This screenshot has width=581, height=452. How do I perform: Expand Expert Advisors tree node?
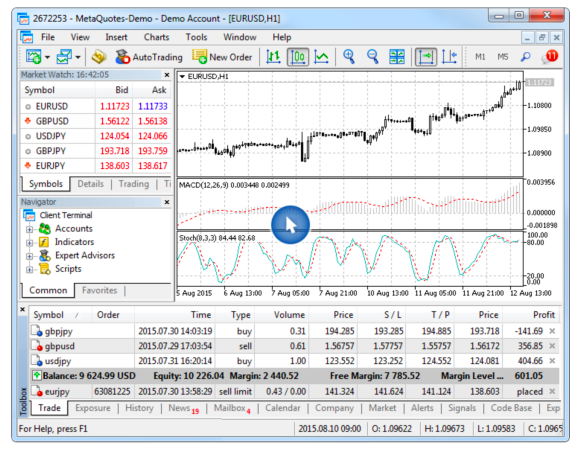click(x=29, y=256)
